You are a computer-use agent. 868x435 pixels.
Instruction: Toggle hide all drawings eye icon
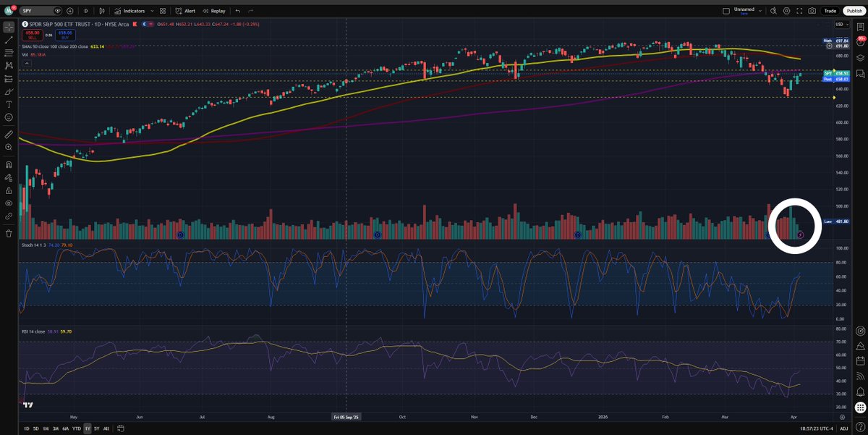[x=9, y=203]
